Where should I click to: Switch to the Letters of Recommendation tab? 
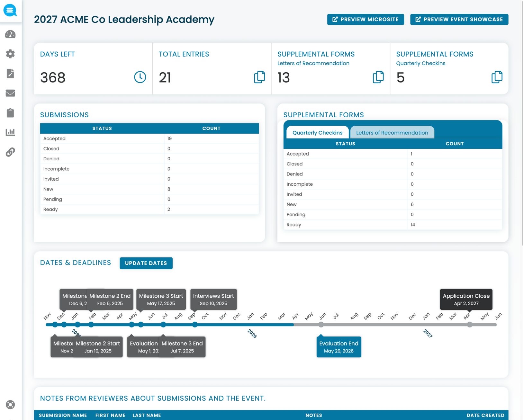click(x=392, y=132)
